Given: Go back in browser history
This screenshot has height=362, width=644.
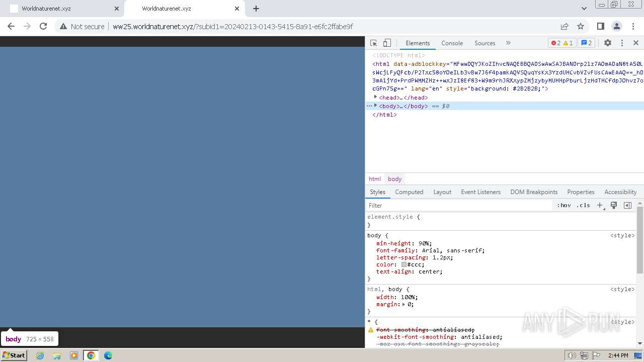Looking at the screenshot, I should click(x=11, y=26).
